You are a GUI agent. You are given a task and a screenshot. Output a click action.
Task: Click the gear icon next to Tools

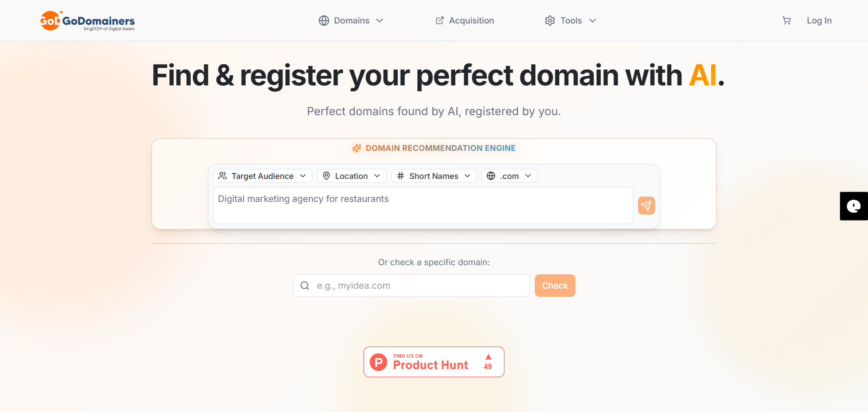(x=550, y=20)
